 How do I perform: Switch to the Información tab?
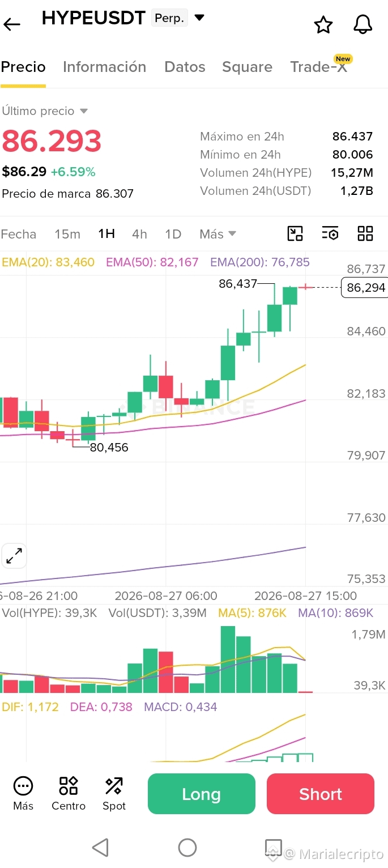[105, 67]
